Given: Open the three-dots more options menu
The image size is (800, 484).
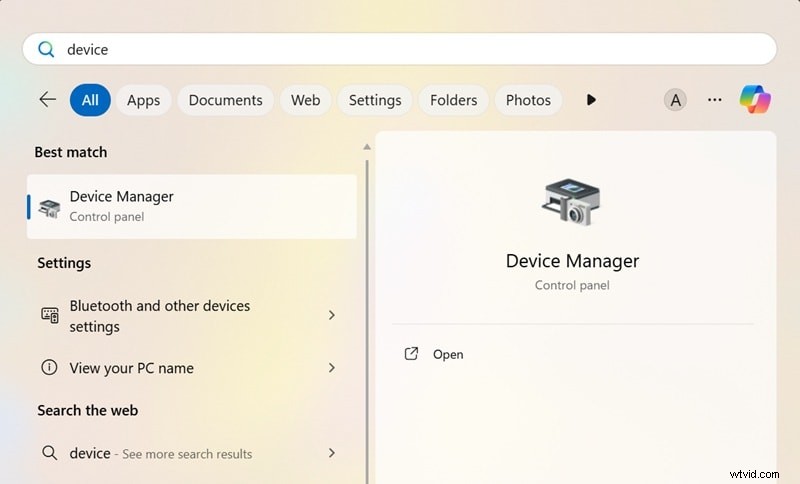Looking at the screenshot, I should (714, 99).
